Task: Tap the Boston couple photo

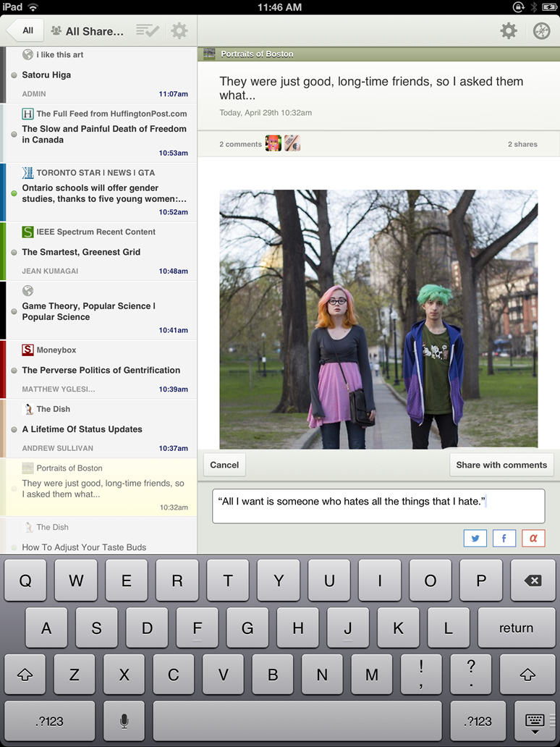Action: tap(378, 318)
